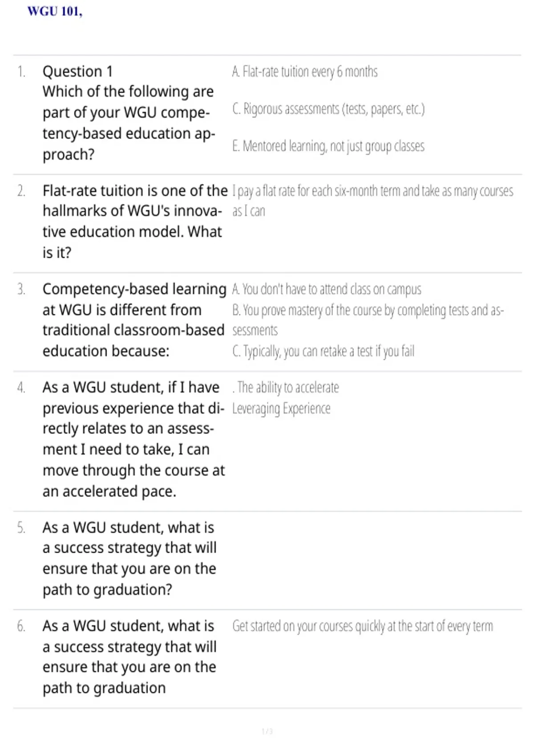Screen dimensions: 534x756
Task: Click the list number 6 marker
Action: pyautogui.click(x=21, y=626)
